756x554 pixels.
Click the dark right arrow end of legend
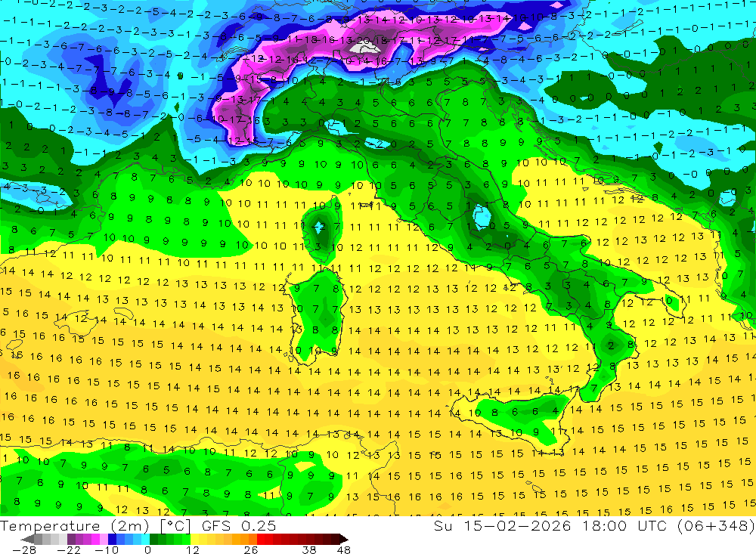(x=344, y=540)
